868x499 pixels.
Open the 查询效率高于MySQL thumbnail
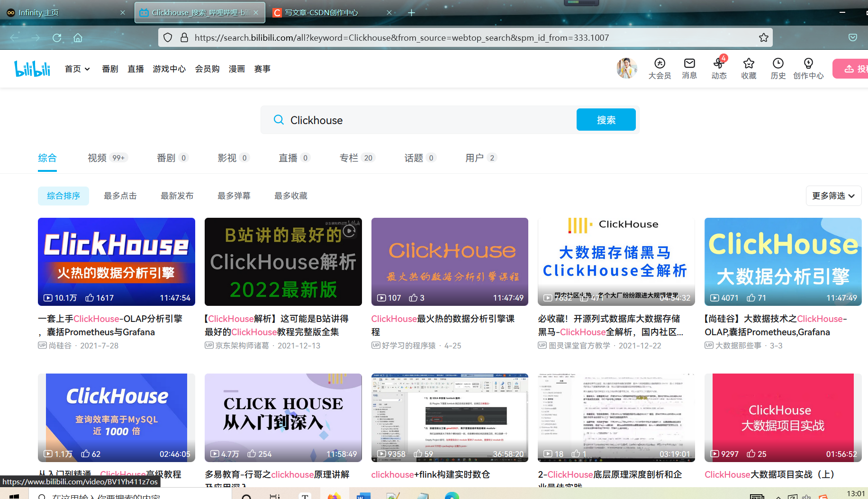click(x=117, y=418)
